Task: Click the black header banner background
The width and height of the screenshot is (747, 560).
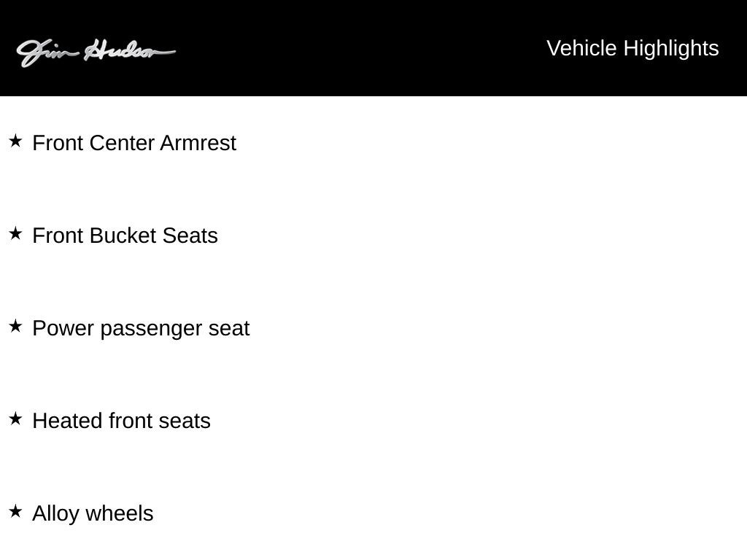Action: click(362, 47)
